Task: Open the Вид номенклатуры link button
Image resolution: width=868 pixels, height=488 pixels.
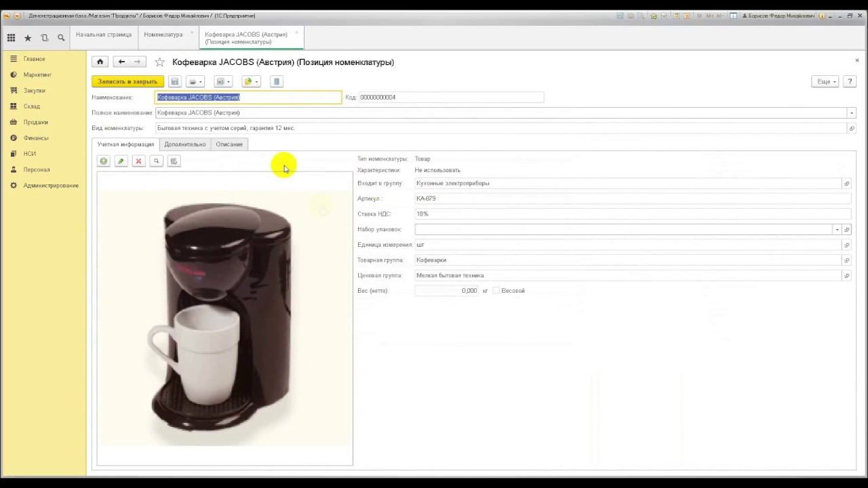Action: pyautogui.click(x=852, y=128)
